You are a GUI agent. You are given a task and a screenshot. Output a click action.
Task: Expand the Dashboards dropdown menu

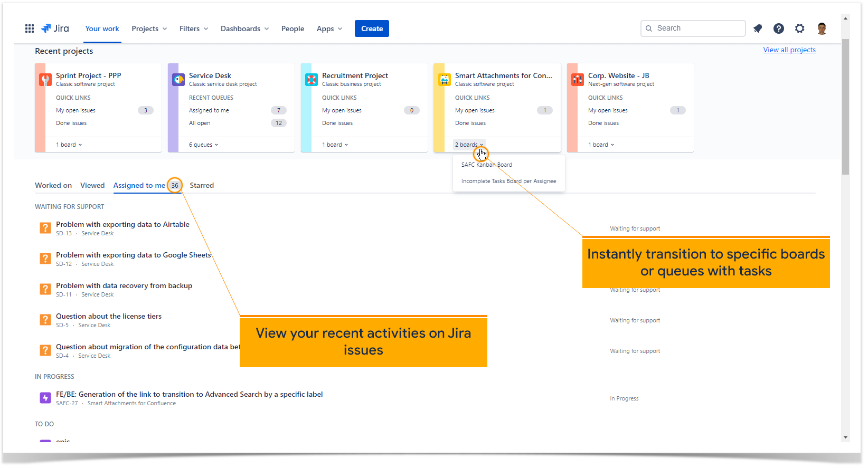[x=245, y=28]
